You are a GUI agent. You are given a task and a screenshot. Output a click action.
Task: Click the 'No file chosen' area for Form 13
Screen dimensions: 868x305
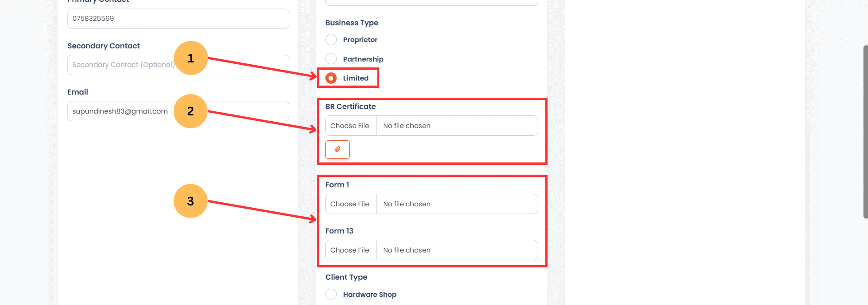coord(453,250)
